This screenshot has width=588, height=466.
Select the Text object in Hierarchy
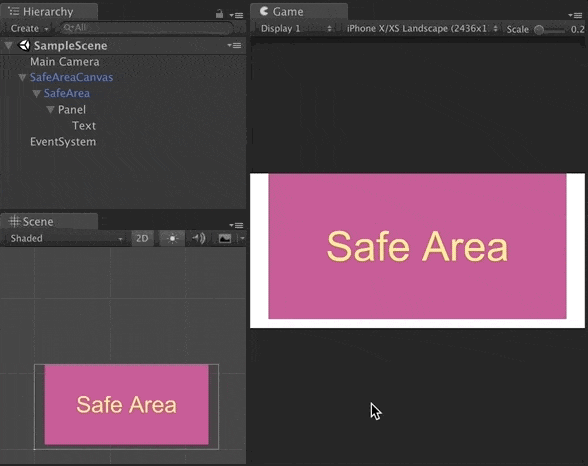[84, 126]
